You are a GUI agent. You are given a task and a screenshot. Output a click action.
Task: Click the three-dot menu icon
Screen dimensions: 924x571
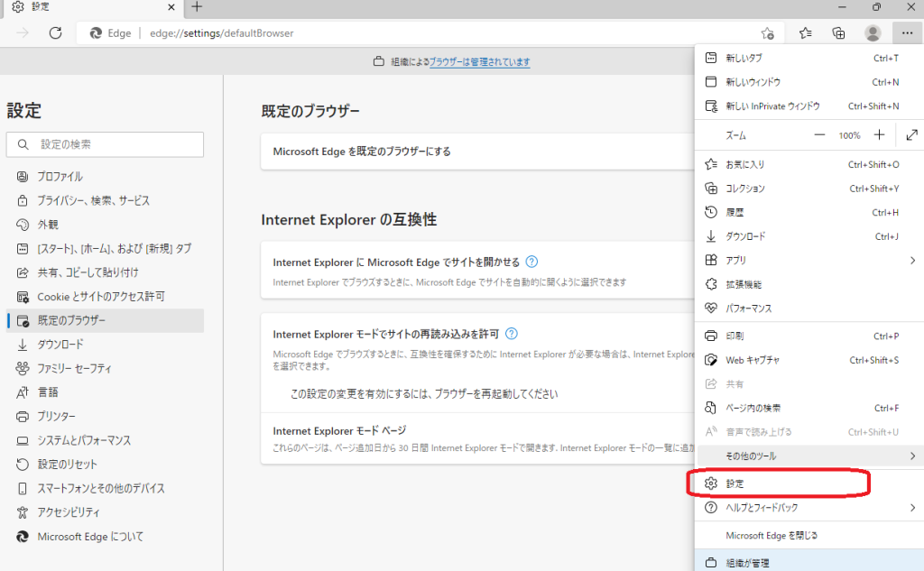(x=905, y=33)
